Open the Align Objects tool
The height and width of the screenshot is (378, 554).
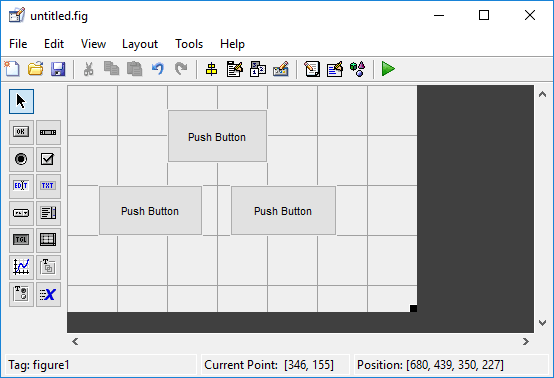click(x=211, y=69)
